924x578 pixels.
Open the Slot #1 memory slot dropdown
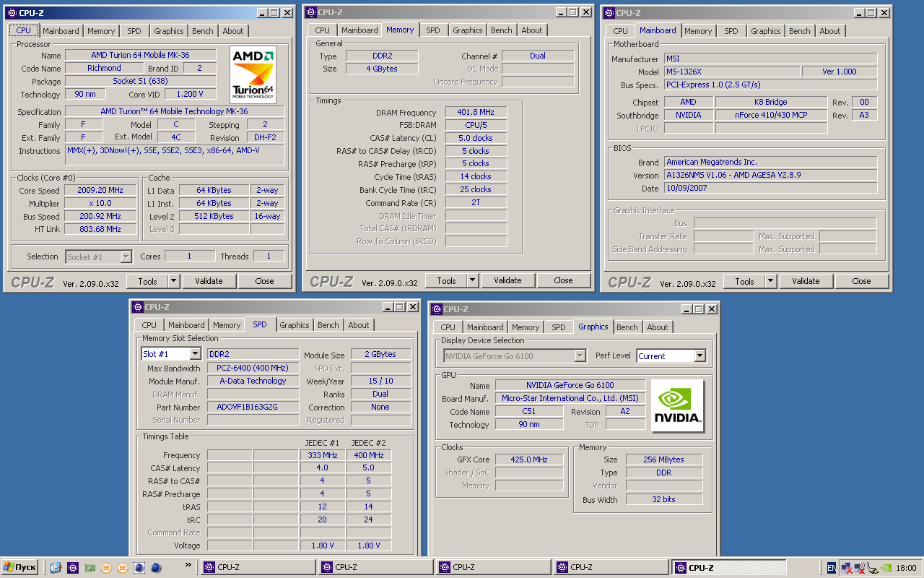click(x=195, y=354)
